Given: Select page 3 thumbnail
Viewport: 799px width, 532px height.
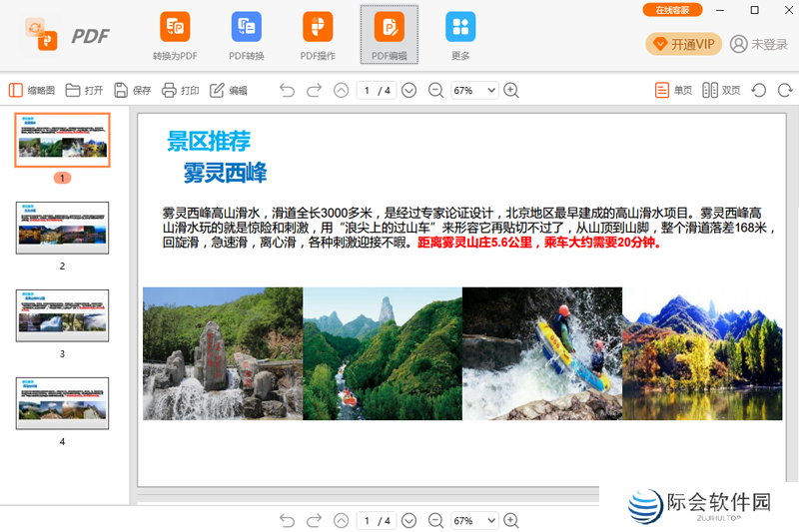Looking at the screenshot, I should (62, 315).
